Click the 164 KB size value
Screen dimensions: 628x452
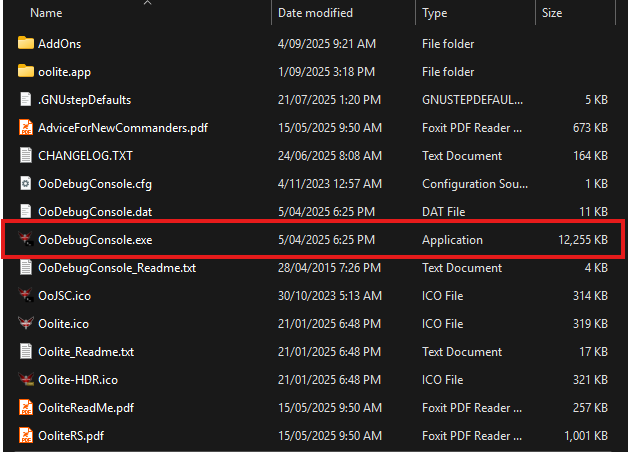[590, 156]
